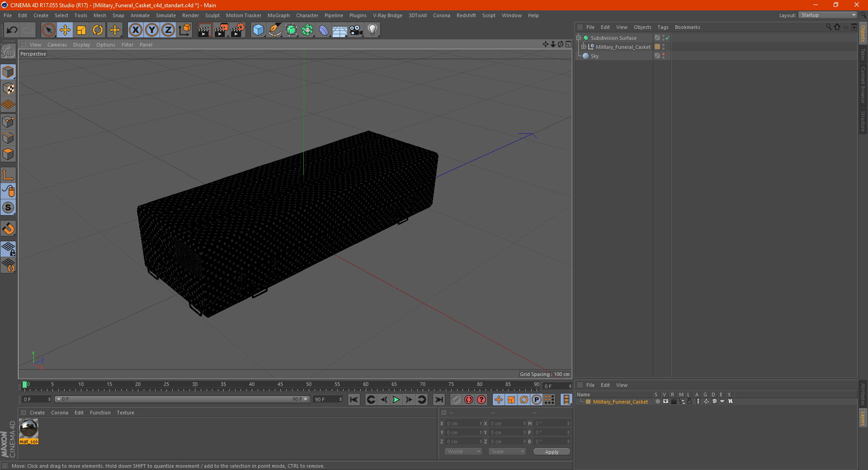
Task: Open the spline Pen tool
Action: click(275, 30)
